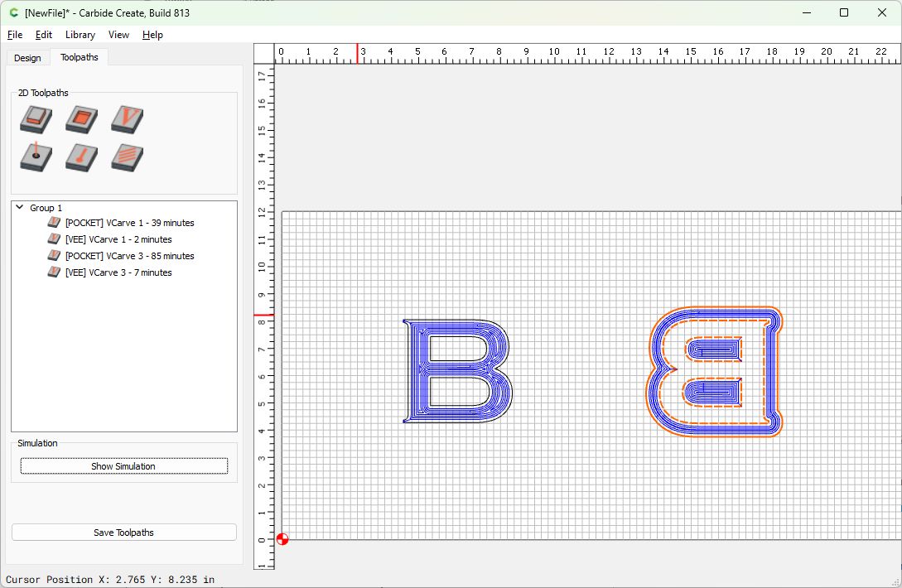Click the Cursor Position status text
Screen dimensions: 902x588
(110, 580)
